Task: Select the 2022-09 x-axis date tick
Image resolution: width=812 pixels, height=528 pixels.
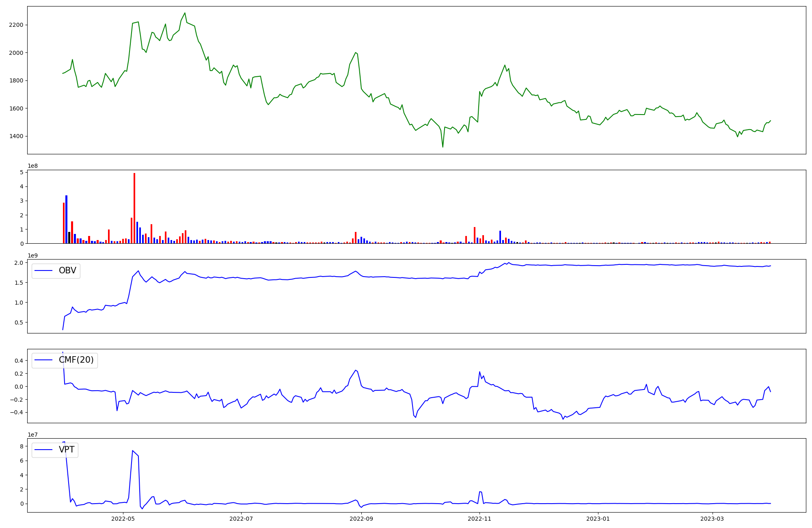Action: pos(361,519)
